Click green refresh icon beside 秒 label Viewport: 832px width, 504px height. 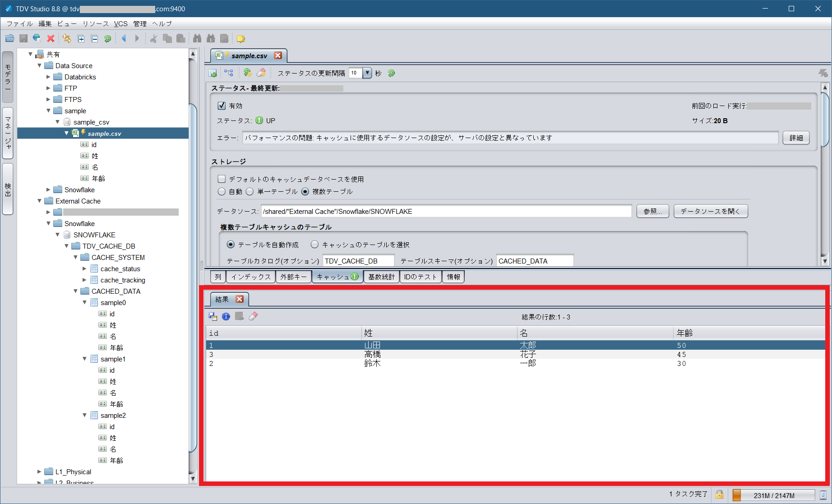[x=391, y=73]
